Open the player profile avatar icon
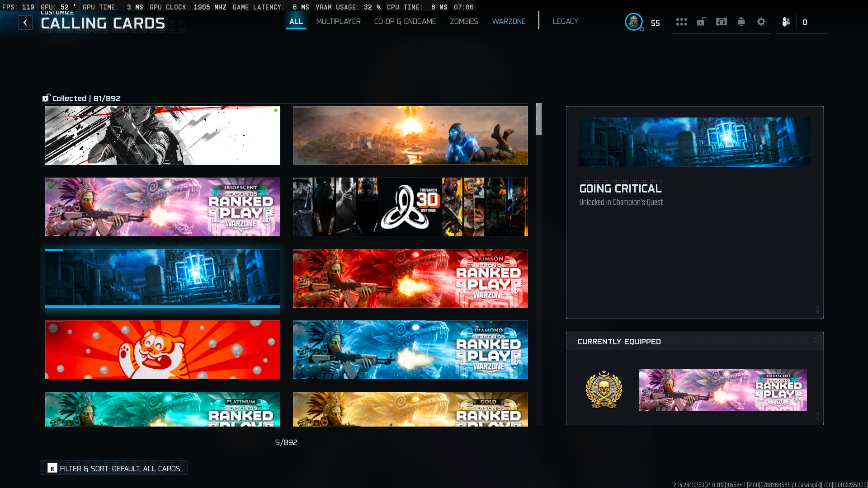 point(634,22)
